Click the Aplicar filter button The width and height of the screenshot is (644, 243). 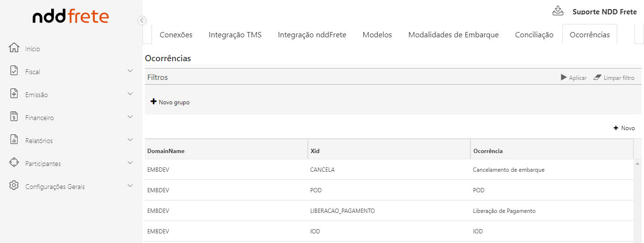574,77
